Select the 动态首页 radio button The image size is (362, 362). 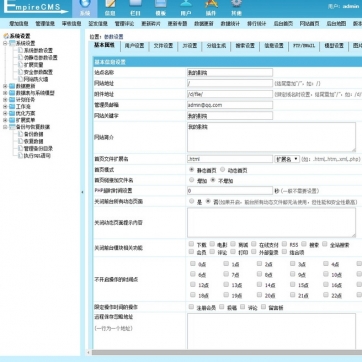click(222, 170)
